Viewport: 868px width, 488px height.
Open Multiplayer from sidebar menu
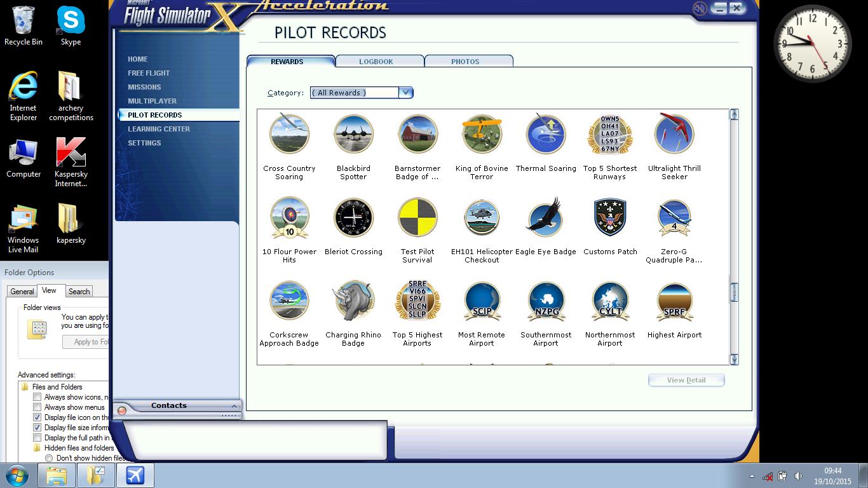pyautogui.click(x=153, y=101)
